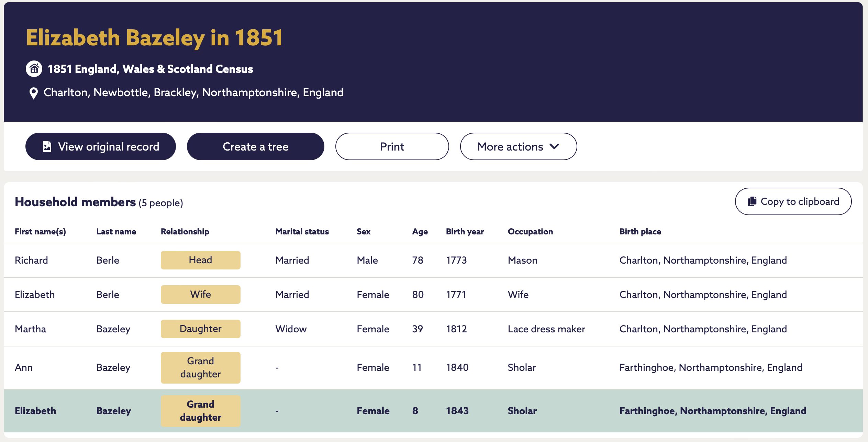Click the Birth place column header

click(x=640, y=232)
